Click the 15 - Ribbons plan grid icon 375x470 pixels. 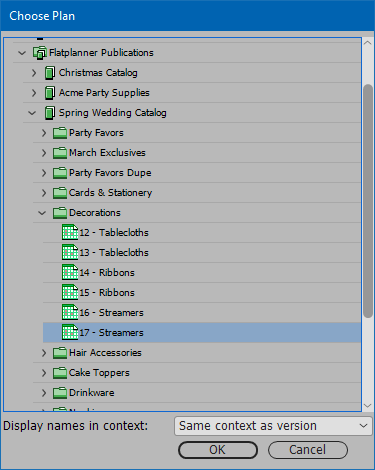click(x=70, y=292)
